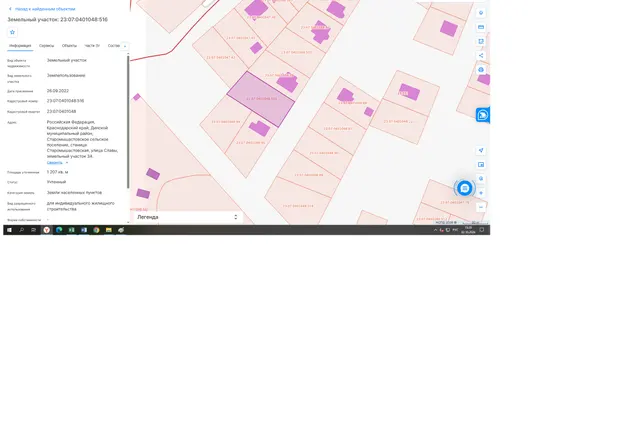
Task: Switch to the Сервисы tab
Action: tap(47, 46)
